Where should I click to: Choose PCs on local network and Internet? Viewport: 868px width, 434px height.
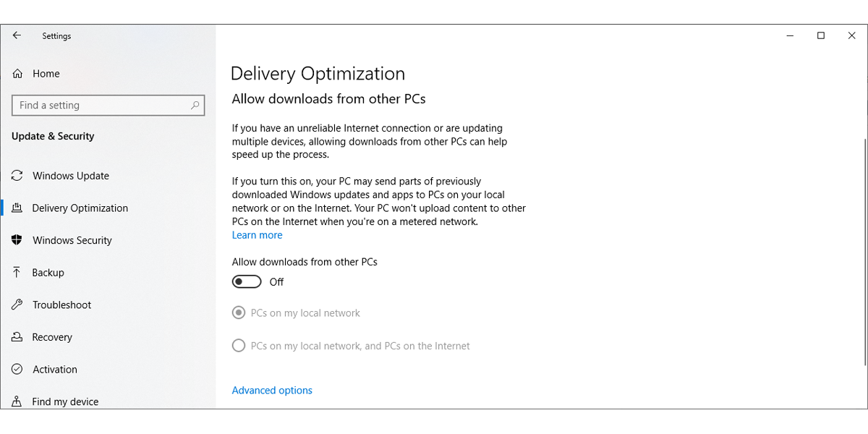click(239, 346)
